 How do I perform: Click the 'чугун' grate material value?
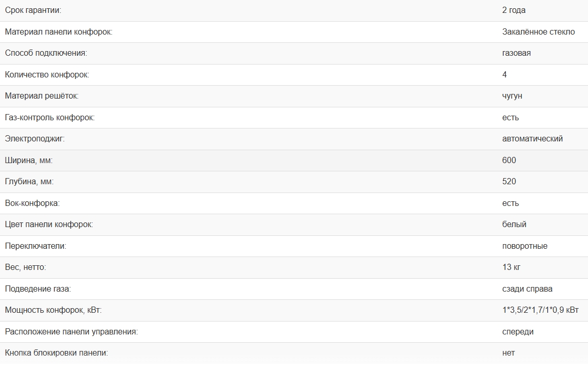click(512, 96)
